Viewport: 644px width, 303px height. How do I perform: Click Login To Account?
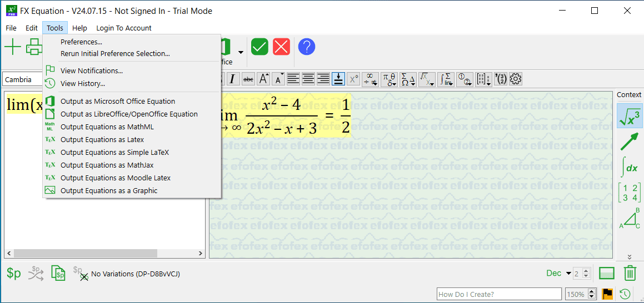[123, 28]
